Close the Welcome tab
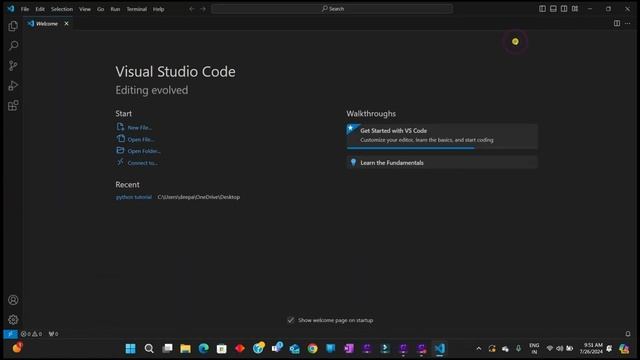This screenshot has height=360, width=640. click(66, 24)
